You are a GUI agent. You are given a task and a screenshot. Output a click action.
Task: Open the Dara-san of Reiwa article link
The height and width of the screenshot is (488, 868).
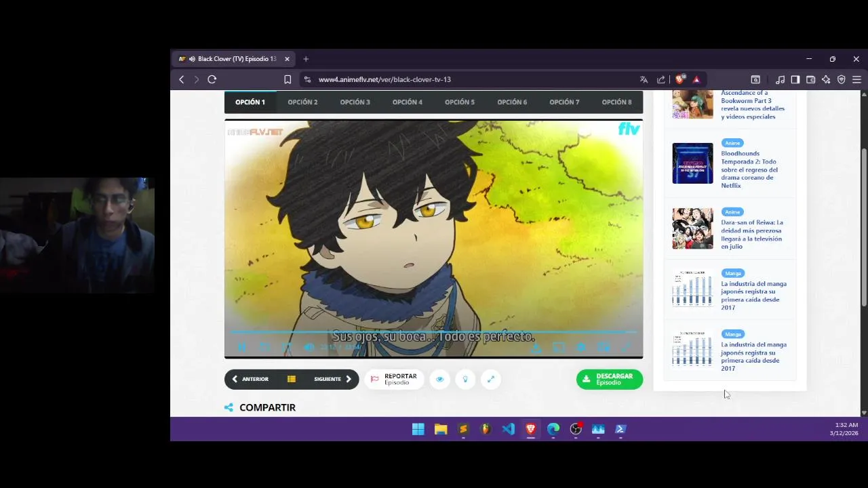tap(752, 235)
